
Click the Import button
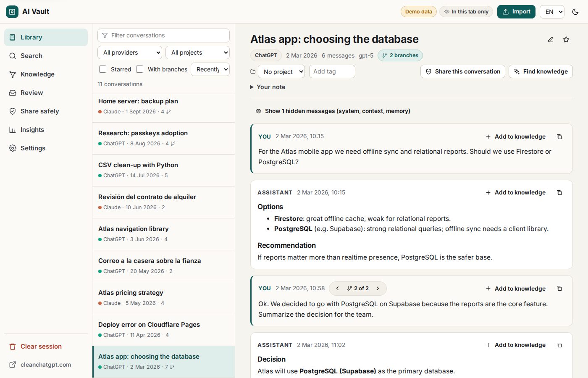click(x=517, y=12)
